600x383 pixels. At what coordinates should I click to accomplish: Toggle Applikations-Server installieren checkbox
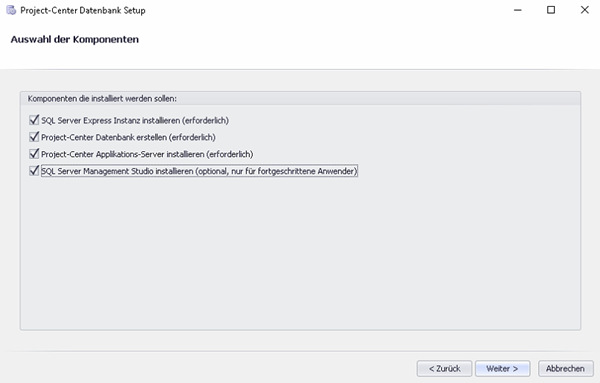(x=34, y=154)
